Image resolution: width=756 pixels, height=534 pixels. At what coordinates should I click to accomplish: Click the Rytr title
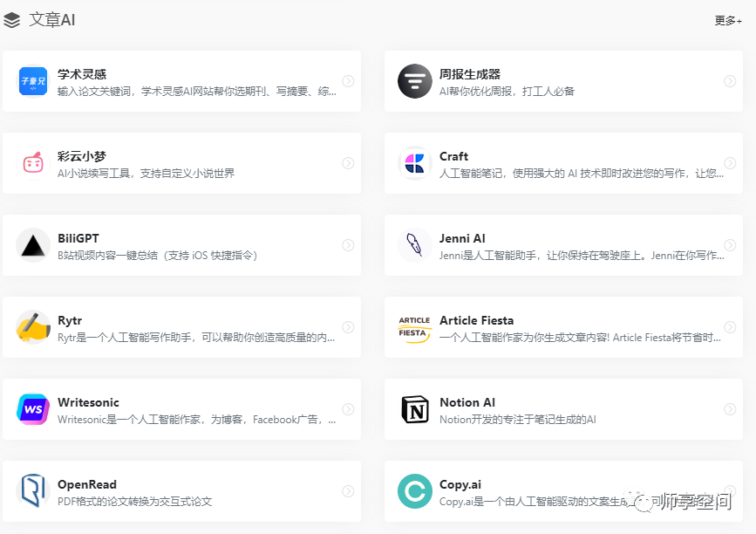pos(70,321)
